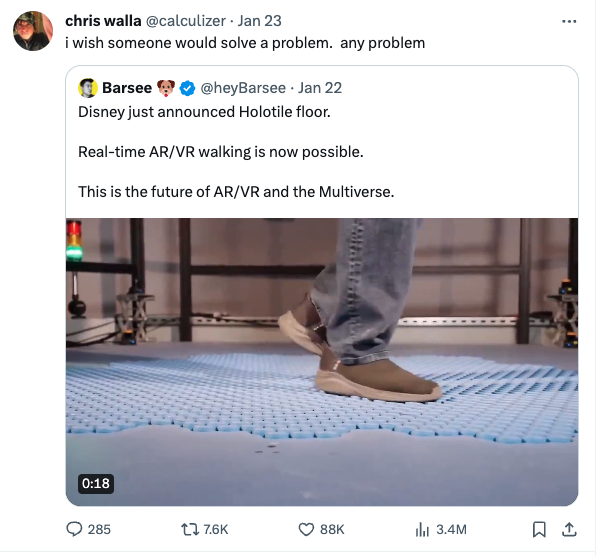Screen dimensions: 600x556
Task: Click the main tweet text
Action: tap(245, 42)
